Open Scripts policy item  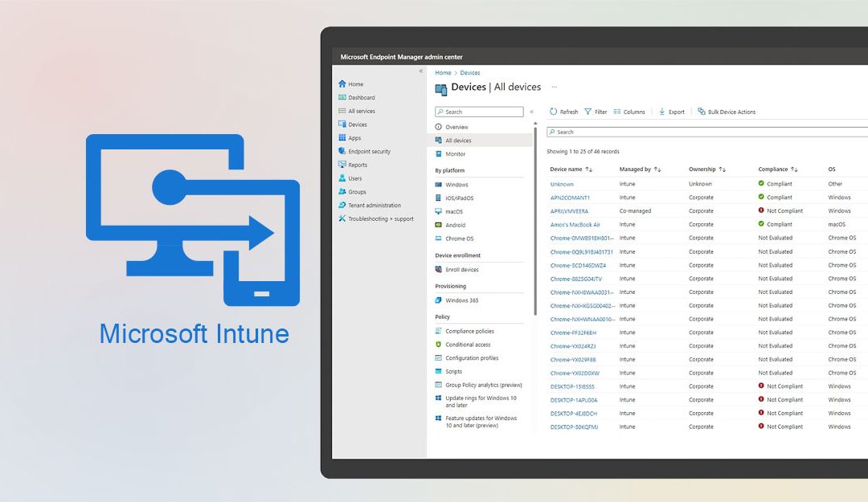(x=448, y=371)
